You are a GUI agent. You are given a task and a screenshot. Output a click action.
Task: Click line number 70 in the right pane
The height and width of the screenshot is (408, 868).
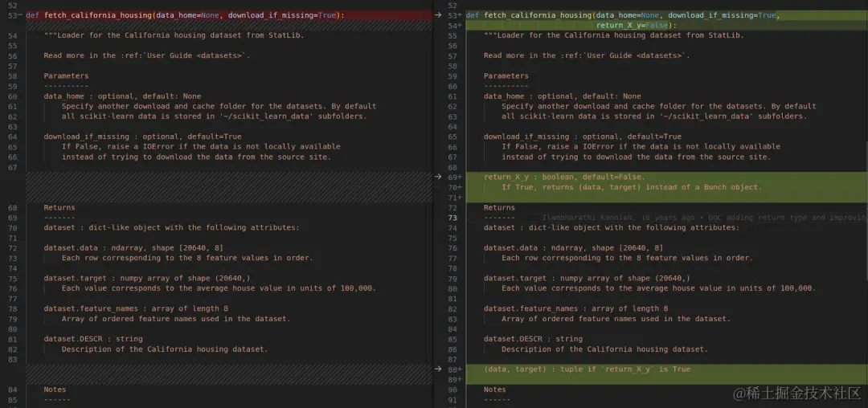point(453,187)
